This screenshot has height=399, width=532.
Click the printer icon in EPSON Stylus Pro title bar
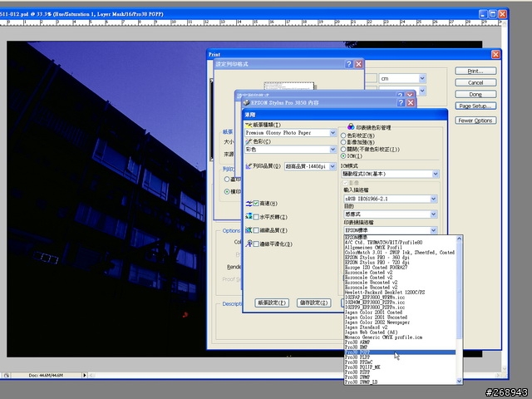click(246, 102)
